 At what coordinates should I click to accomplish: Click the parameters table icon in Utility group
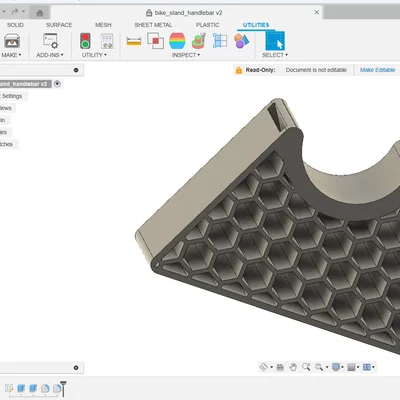(107, 41)
